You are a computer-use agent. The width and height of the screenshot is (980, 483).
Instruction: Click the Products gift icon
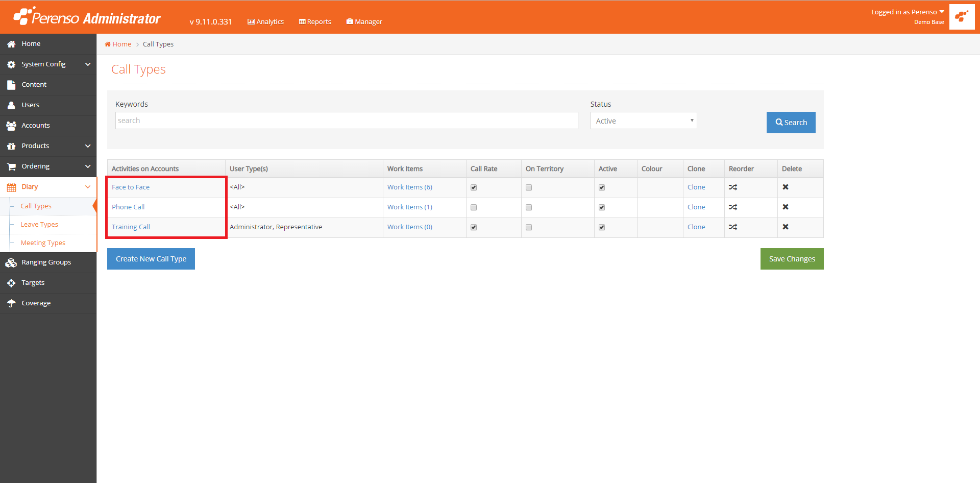[x=11, y=146]
